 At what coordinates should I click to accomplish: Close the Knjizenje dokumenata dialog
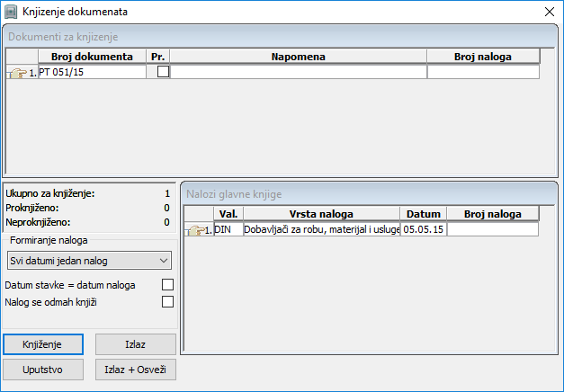[x=548, y=13]
